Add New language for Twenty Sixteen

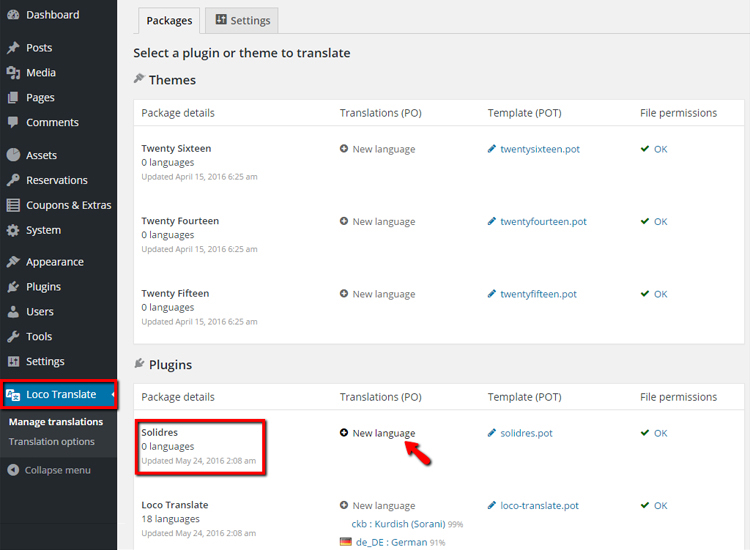point(384,149)
